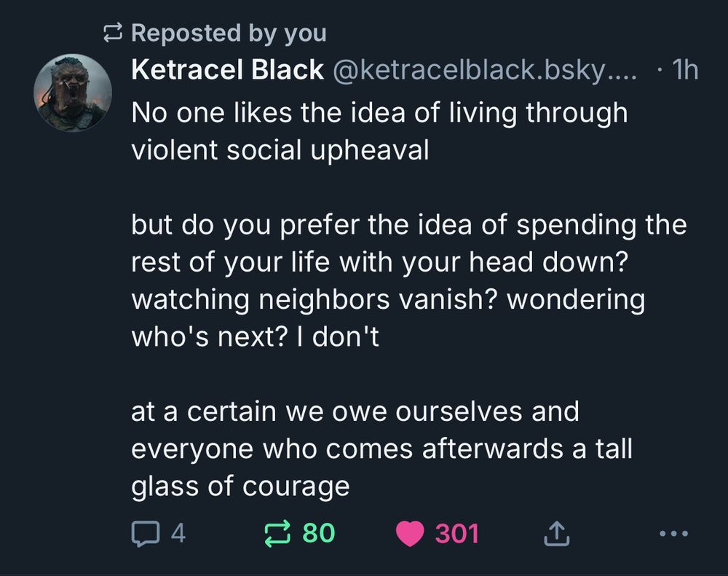The height and width of the screenshot is (576, 728).
Task: Click the like count 301
Action: [x=457, y=534]
